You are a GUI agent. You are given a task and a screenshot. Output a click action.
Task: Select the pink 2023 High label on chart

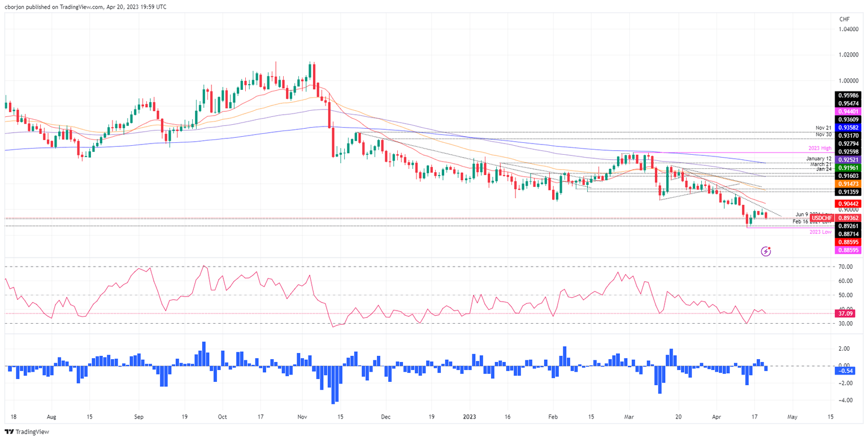click(819, 147)
